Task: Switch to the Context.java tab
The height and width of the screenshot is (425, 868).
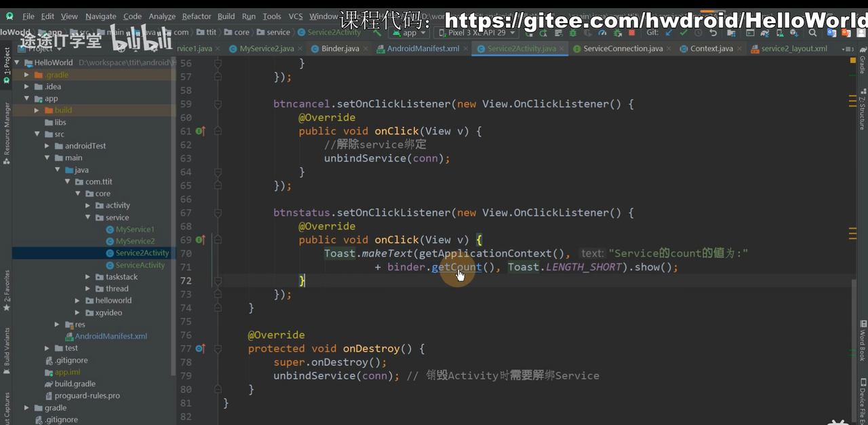Action: (x=711, y=49)
